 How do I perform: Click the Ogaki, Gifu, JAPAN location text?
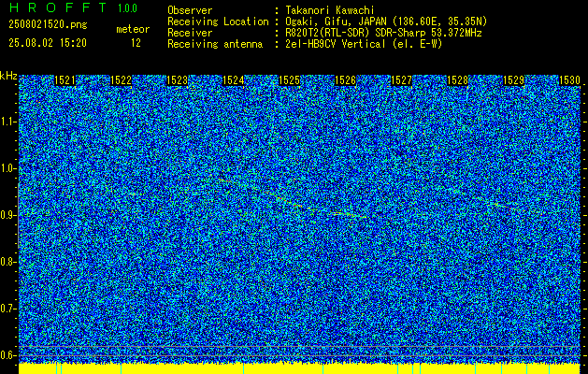pos(386,22)
